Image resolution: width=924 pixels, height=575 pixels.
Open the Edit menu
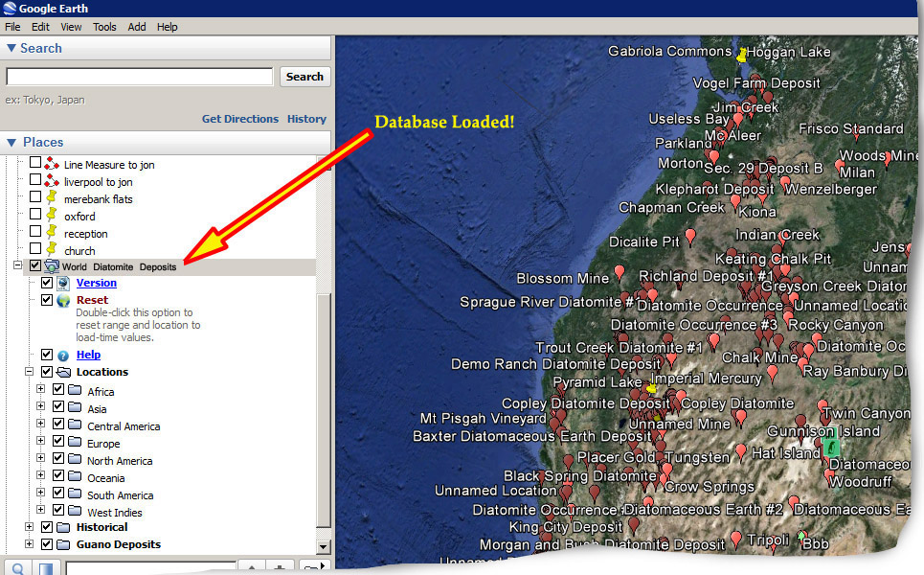click(40, 27)
